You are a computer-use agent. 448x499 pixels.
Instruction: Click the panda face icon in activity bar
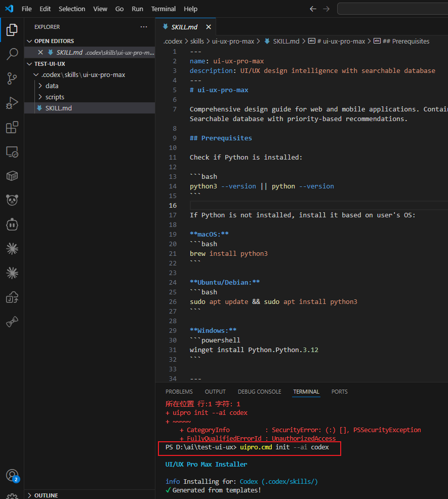pyautogui.click(x=12, y=200)
